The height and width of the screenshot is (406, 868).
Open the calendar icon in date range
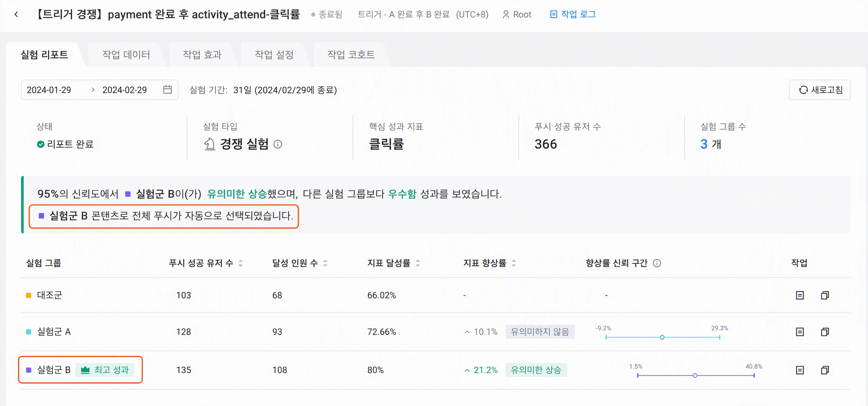pyautogui.click(x=168, y=90)
